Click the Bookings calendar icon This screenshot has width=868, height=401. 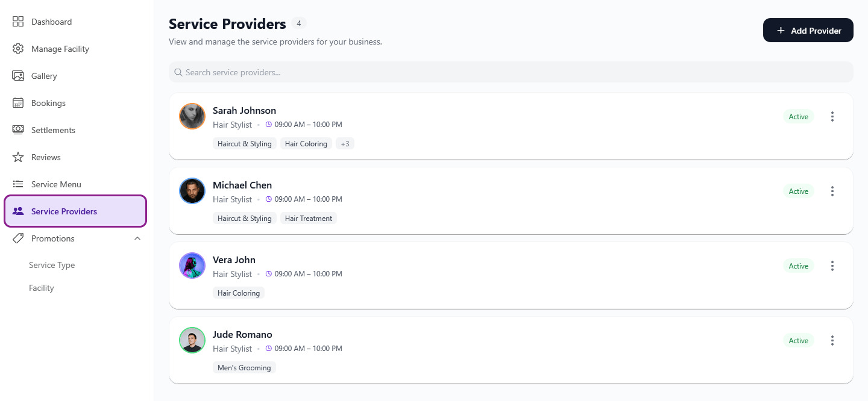tap(18, 103)
